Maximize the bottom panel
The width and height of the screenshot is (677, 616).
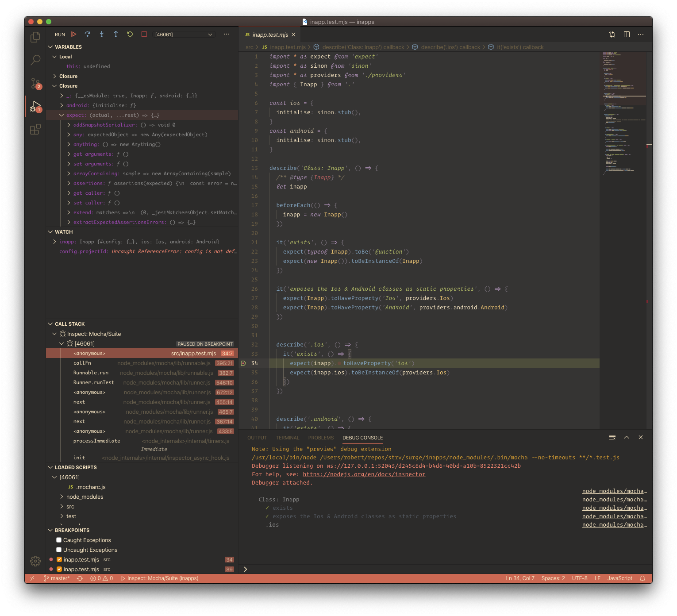(x=627, y=437)
